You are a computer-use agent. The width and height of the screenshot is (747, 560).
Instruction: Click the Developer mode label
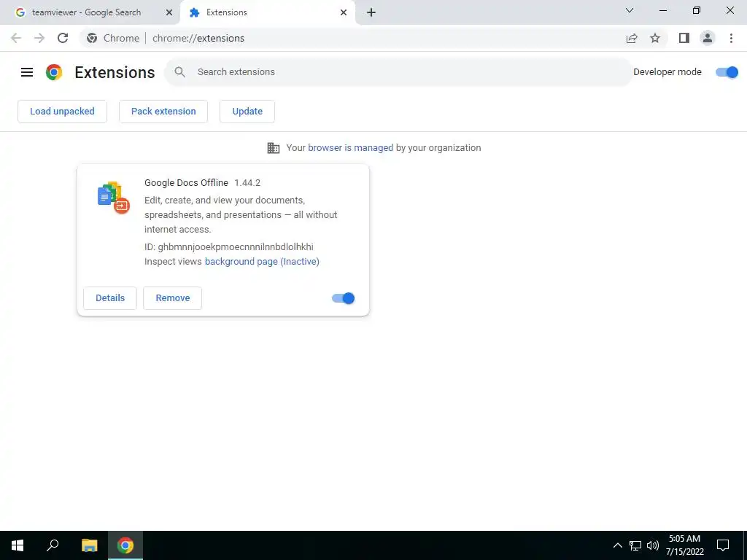(x=667, y=72)
